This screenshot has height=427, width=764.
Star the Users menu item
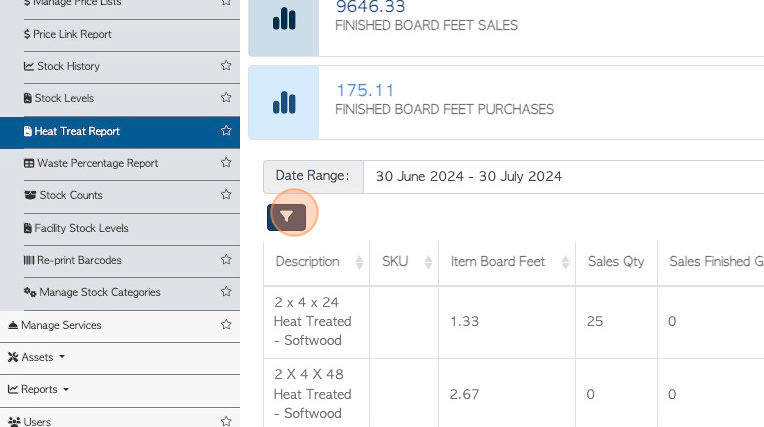pos(226,421)
